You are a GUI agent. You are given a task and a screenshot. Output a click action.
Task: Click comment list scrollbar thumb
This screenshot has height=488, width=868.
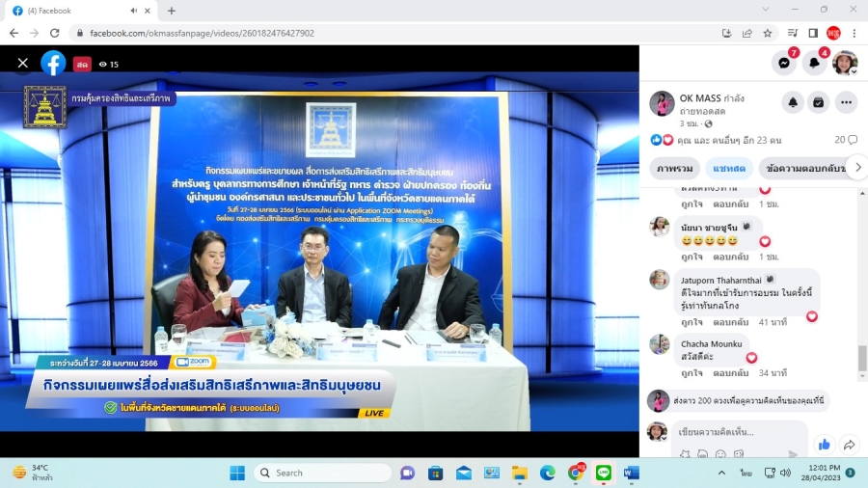click(862, 359)
